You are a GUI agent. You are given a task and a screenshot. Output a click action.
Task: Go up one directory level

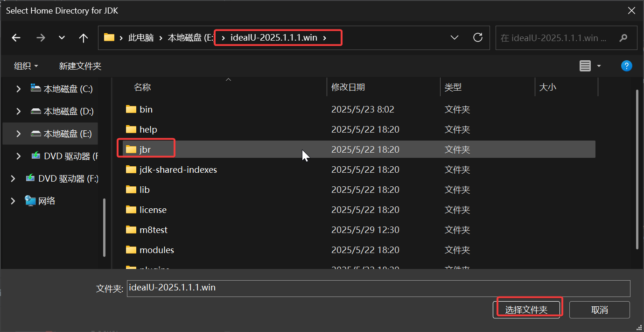click(x=83, y=38)
